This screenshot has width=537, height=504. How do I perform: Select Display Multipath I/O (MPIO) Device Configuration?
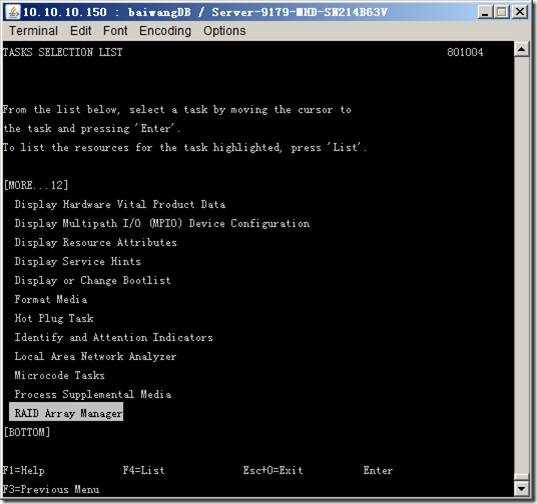pyautogui.click(x=162, y=224)
